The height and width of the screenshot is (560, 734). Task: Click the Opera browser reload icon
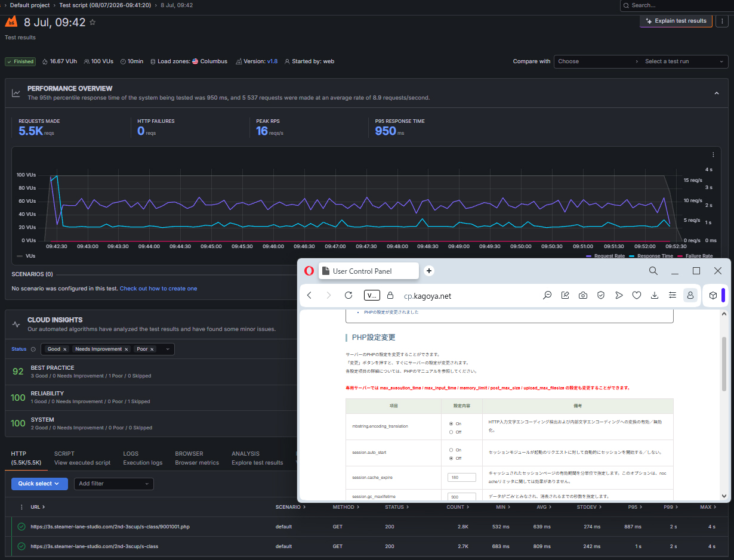(349, 295)
